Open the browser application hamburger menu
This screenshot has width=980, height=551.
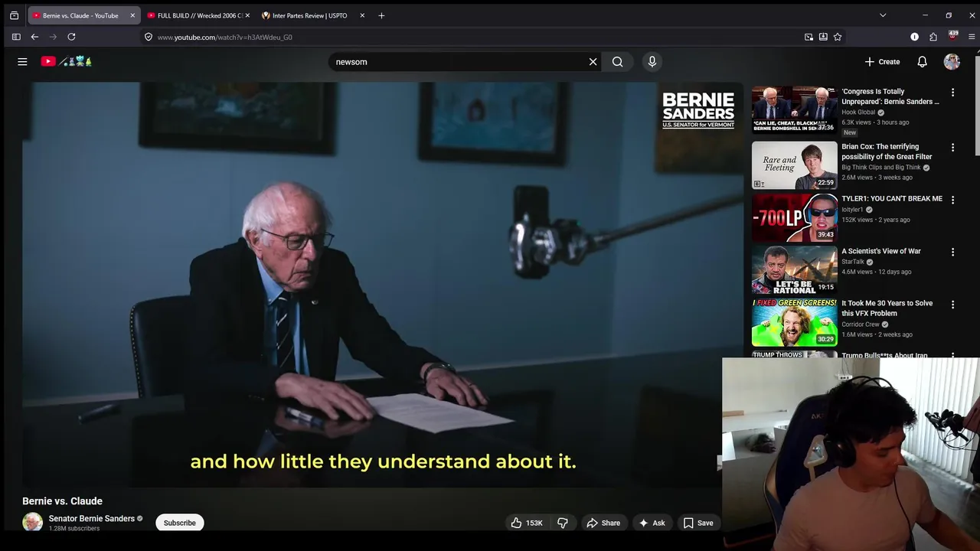pyautogui.click(x=972, y=37)
